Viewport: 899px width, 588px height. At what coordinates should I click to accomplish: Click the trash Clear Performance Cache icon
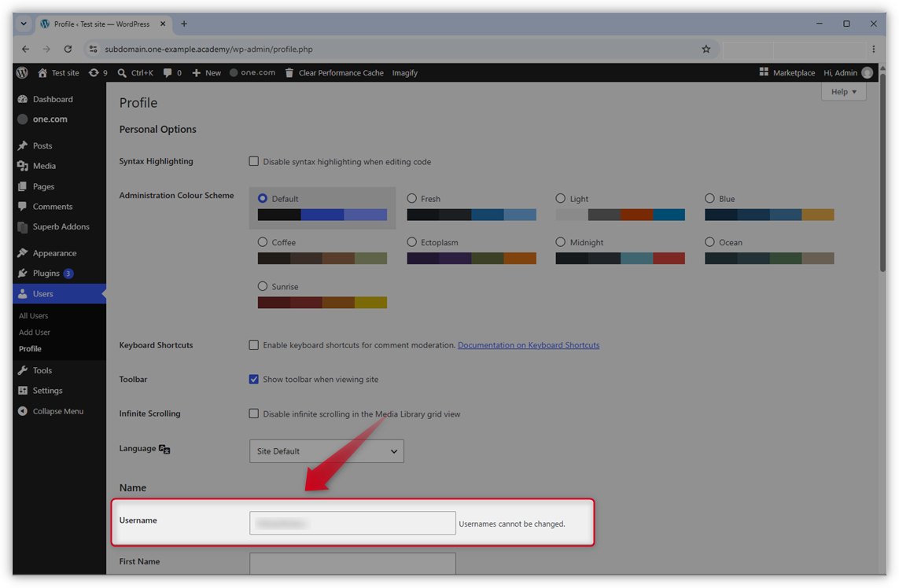click(289, 73)
